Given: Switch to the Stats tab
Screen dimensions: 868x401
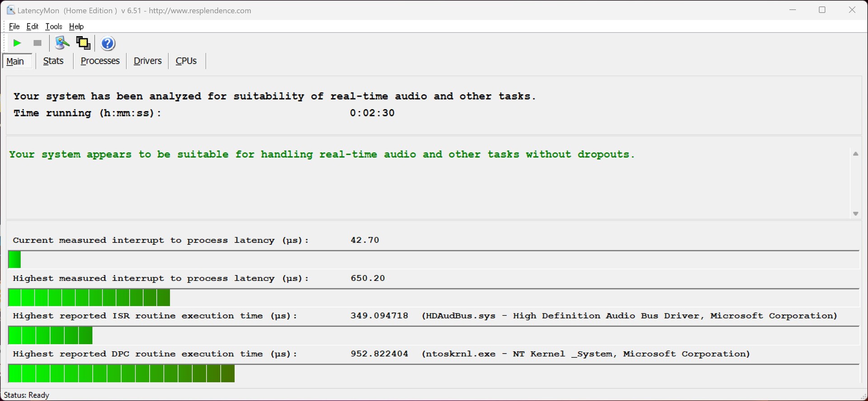Looking at the screenshot, I should click(x=53, y=61).
